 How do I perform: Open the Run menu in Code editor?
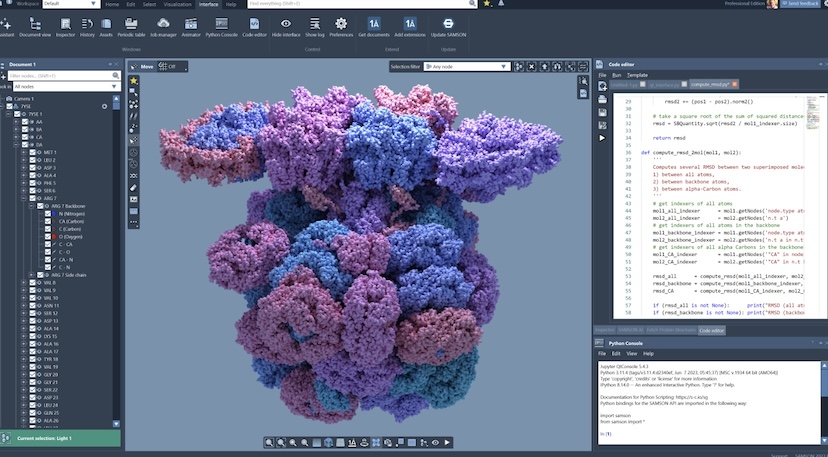click(x=615, y=75)
